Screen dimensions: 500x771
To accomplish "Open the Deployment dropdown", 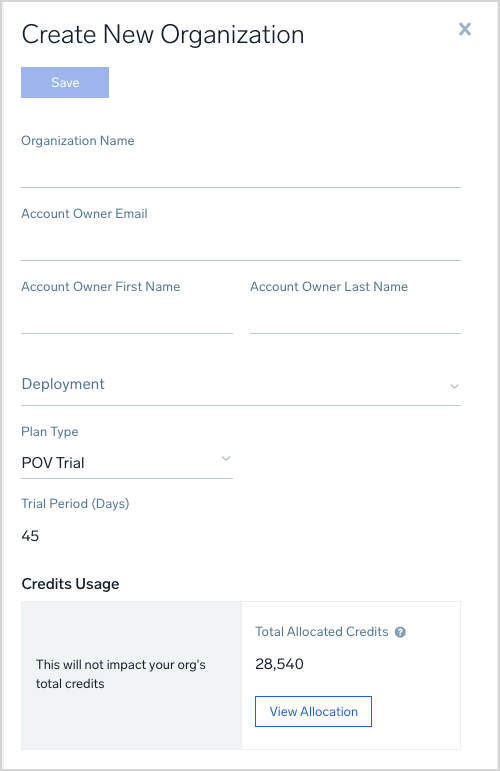I will 241,385.
